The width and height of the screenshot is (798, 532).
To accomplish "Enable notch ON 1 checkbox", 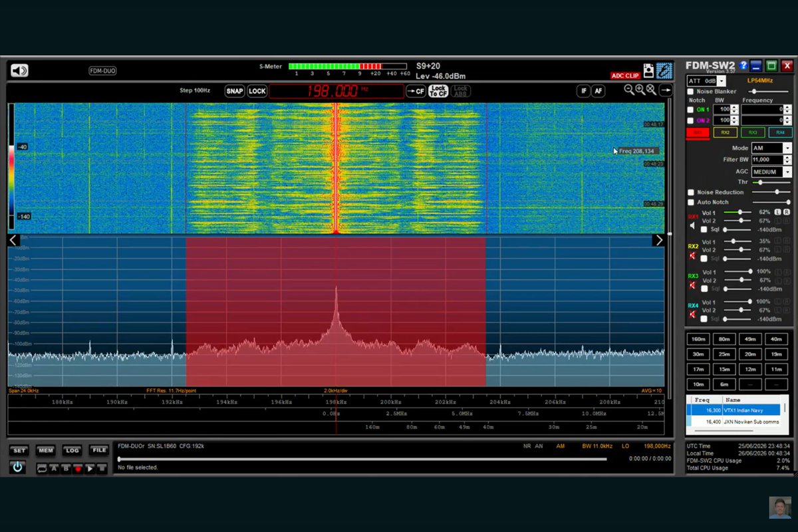I will click(x=690, y=109).
